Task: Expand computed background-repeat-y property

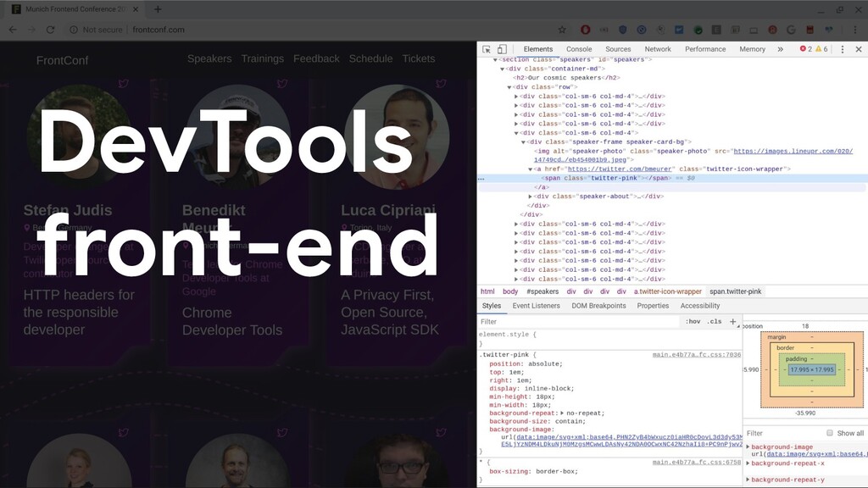Action: [x=748, y=480]
